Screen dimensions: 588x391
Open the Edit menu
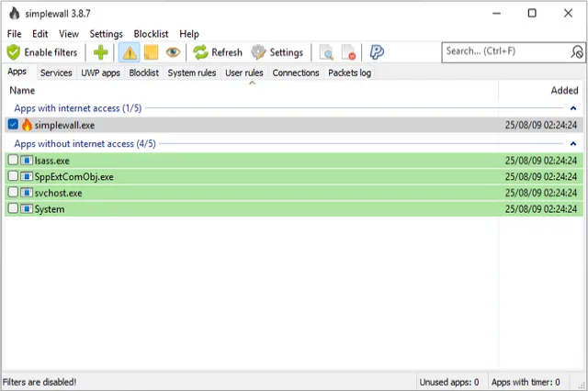coord(40,34)
